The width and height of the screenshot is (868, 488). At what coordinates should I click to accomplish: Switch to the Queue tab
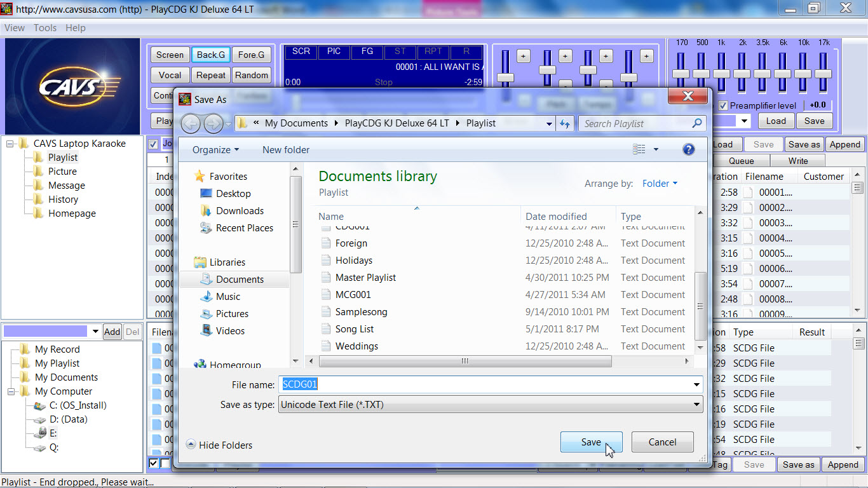click(x=742, y=161)
